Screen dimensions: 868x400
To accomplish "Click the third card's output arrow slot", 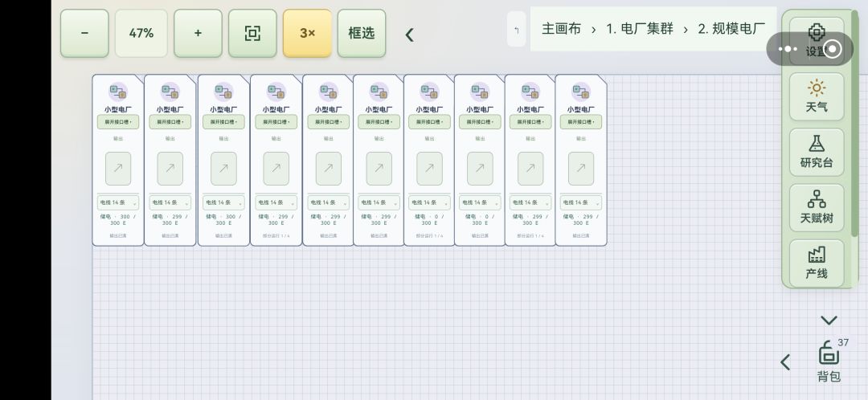I will click(x=223, y=169).
